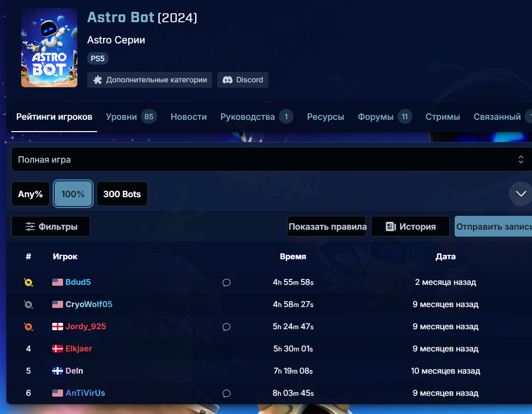This screenshot has height=414, width=532.
Task: Select the 100% category
Action: point(73,194)
